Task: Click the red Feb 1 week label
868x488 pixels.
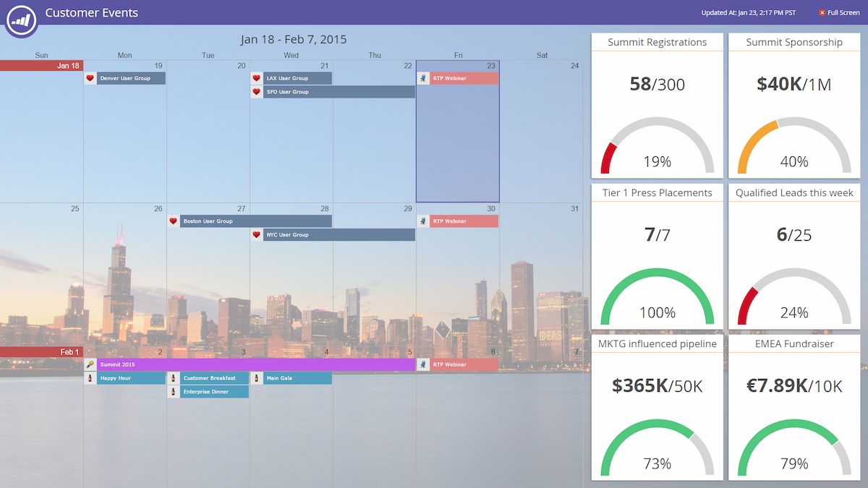Action: pyautogui.click(x=41, y=352)
